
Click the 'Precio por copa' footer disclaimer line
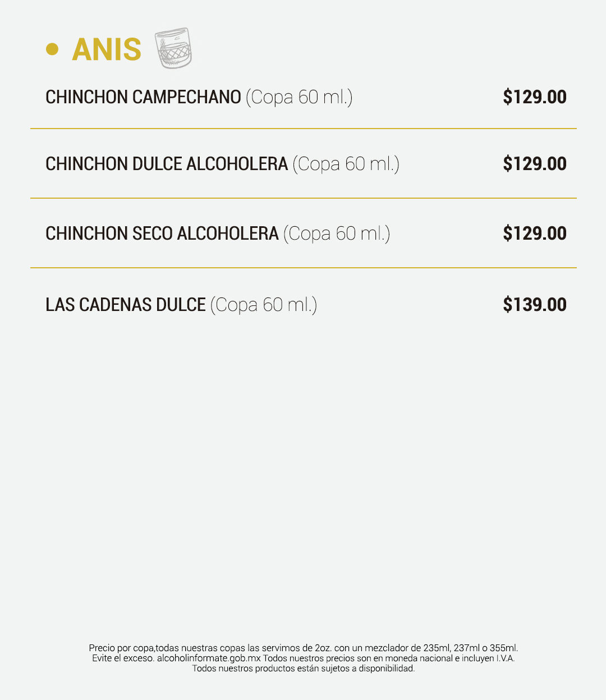point(303,648)
